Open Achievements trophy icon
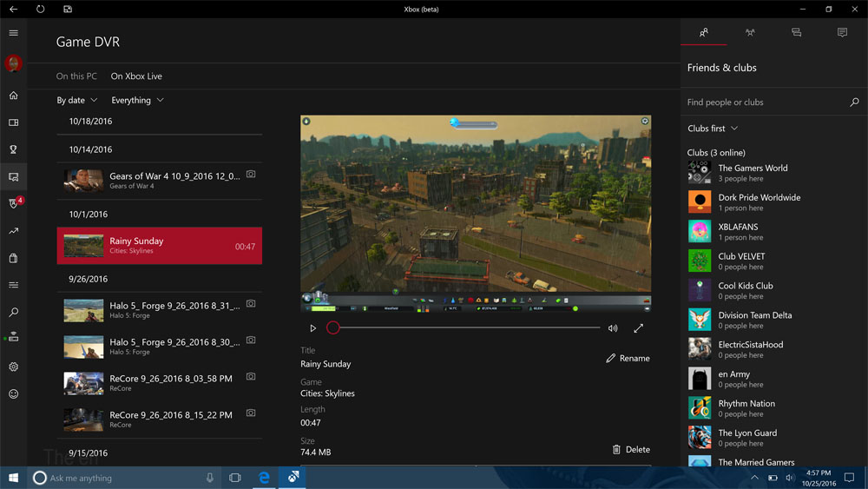Screen dimensions: 868x489 (13, 149)
